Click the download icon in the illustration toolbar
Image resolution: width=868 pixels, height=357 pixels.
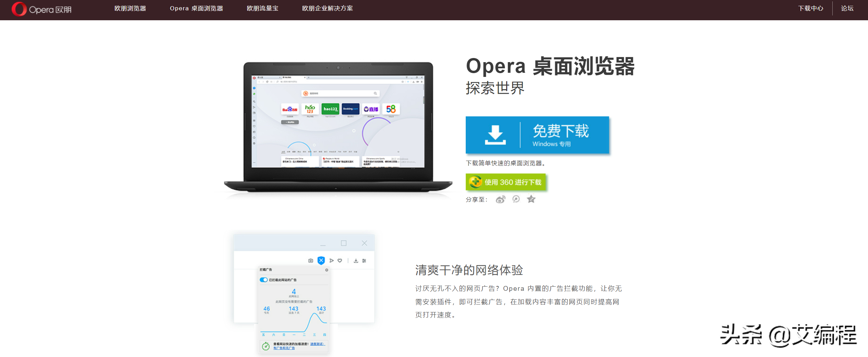[356, 261]
